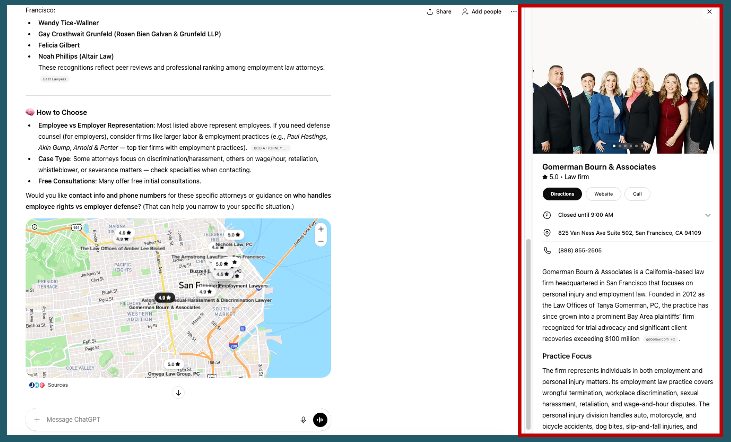
Task: Open the three-dot more options menu
Action: click(514, 11)
